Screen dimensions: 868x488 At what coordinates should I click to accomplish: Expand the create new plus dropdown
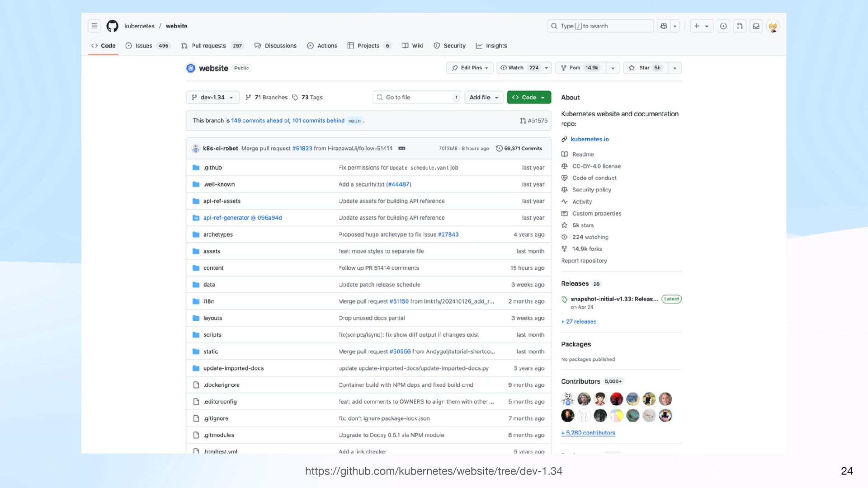pos(701,26)
